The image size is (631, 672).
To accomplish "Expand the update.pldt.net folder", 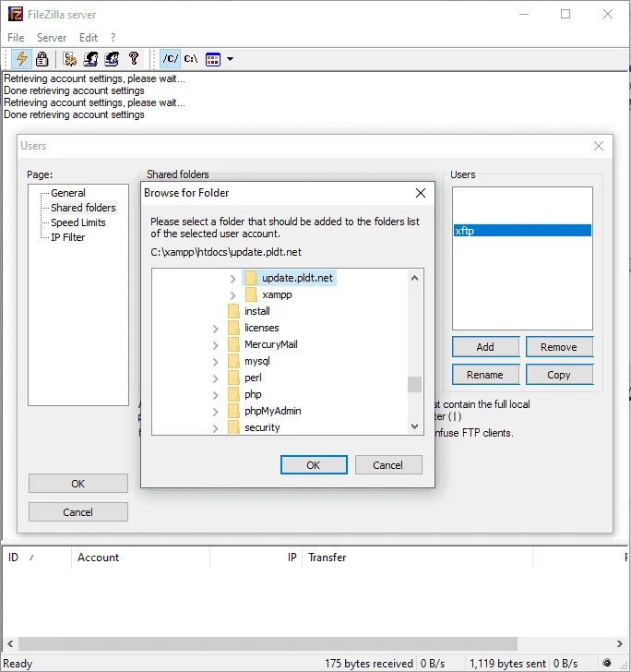I will coord(232,279).
